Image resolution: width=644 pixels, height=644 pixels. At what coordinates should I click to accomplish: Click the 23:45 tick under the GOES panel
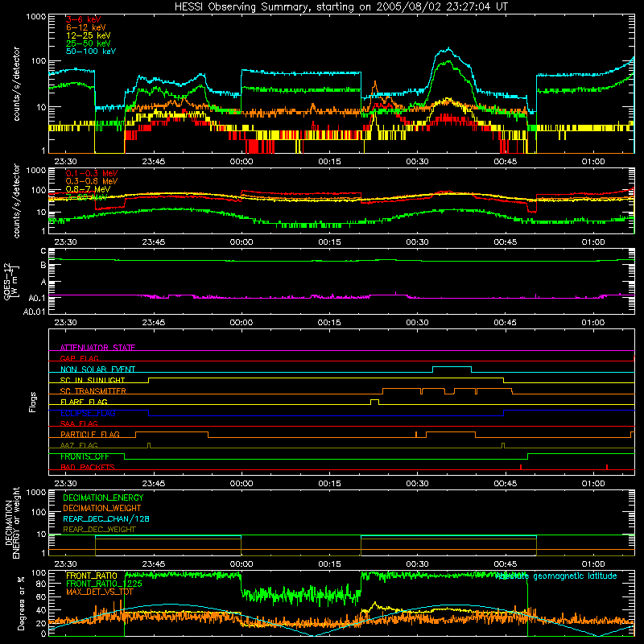(x=154, y=323)
